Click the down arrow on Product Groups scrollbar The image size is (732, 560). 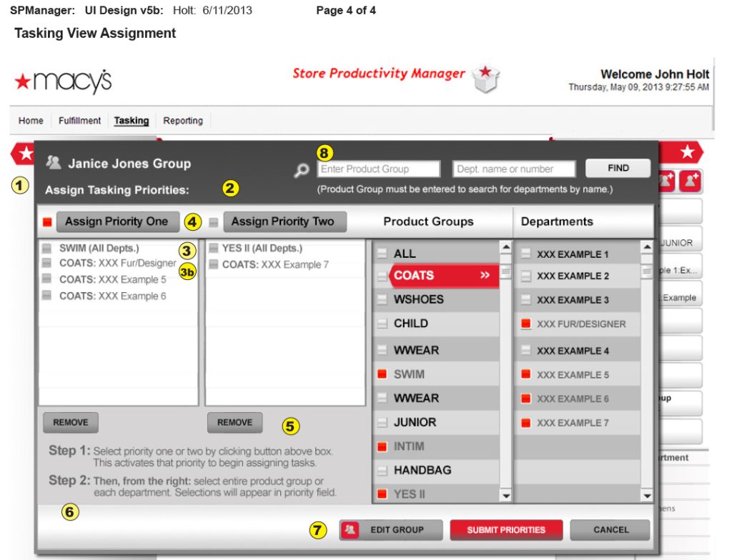505,494
